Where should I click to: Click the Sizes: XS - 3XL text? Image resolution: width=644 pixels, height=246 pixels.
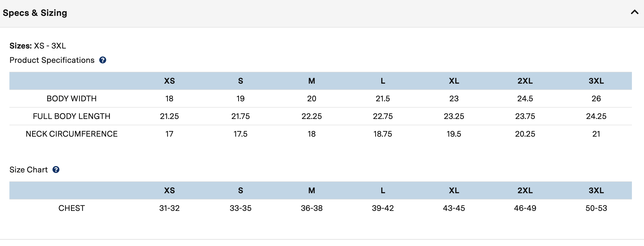pyautogui.click(x=38, y=46)
